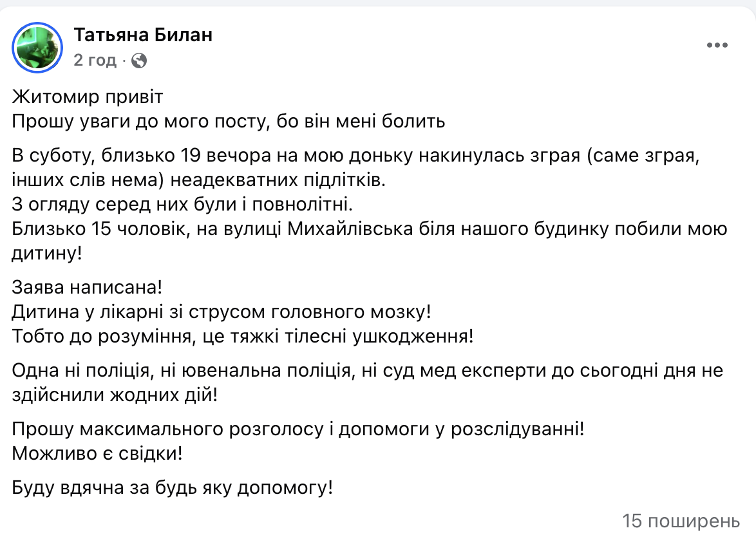Click the closing line 'Буду вдячна за будь яку допомогу!'
Image resolution: width=756 pixels, height=546 pixels.
pyautogui.click(x=173, y=488)
